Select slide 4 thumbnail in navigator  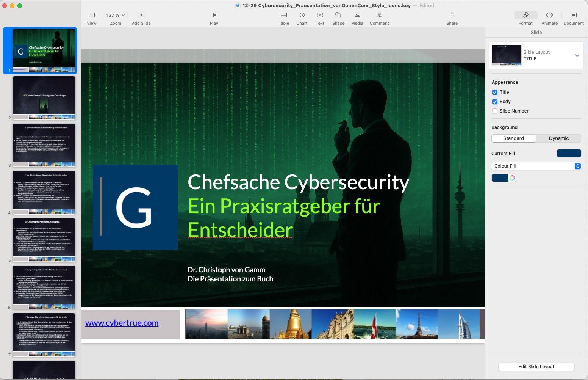pos(44,193)
